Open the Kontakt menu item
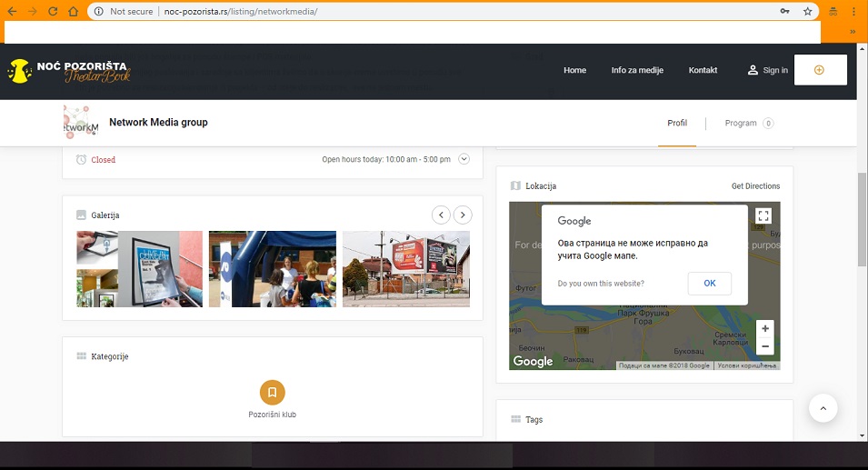The height and width of the screenshot is (470, 868). coord(703,70)
